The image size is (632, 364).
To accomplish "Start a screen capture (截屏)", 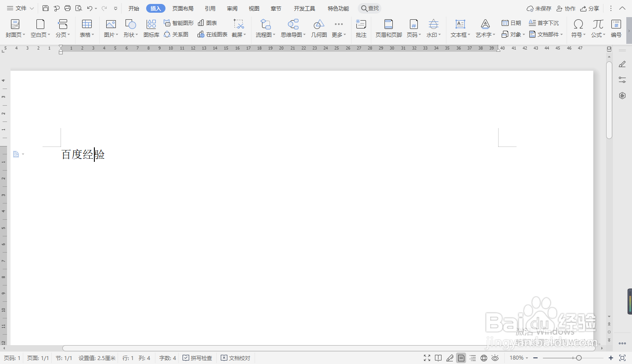I will pyautogui.click(x=239, y=29).
